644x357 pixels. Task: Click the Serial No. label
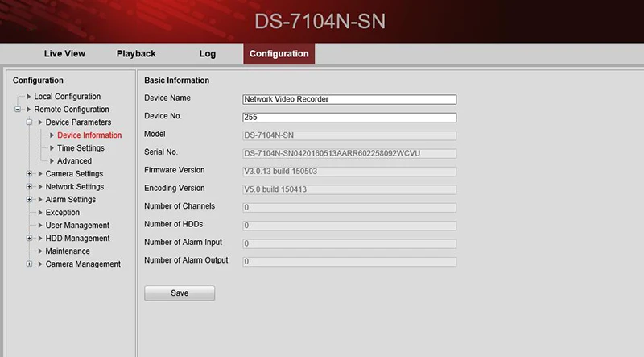pos(161,152)
